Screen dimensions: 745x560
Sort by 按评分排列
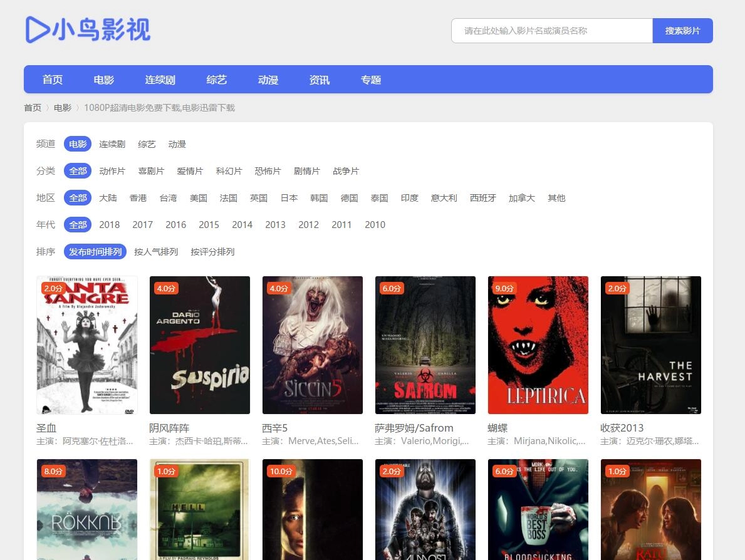[x=212, y=252]
